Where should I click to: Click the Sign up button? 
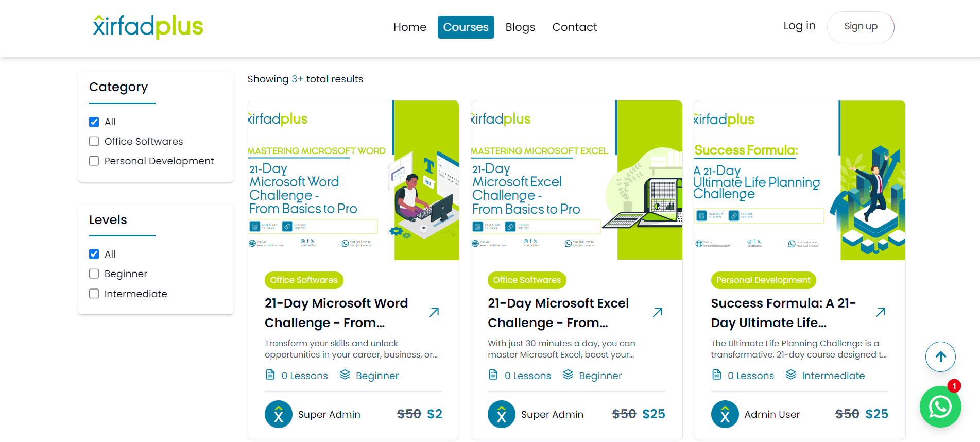point(861,27)
